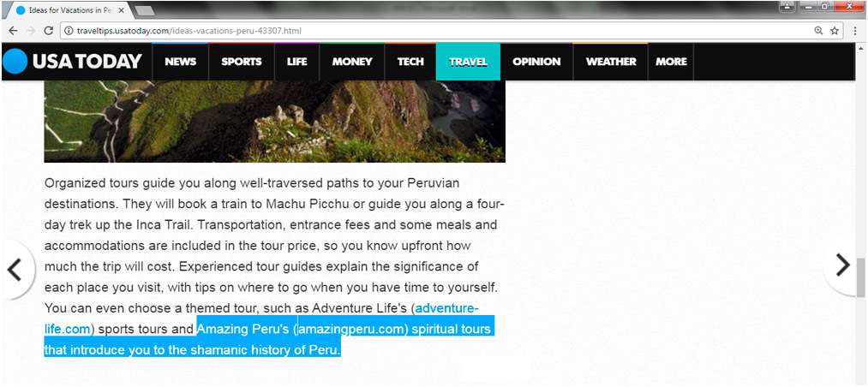Click the text 'shamanic history of Peru'
This screenshot has height=387, width=868.
tap(265, 350)
